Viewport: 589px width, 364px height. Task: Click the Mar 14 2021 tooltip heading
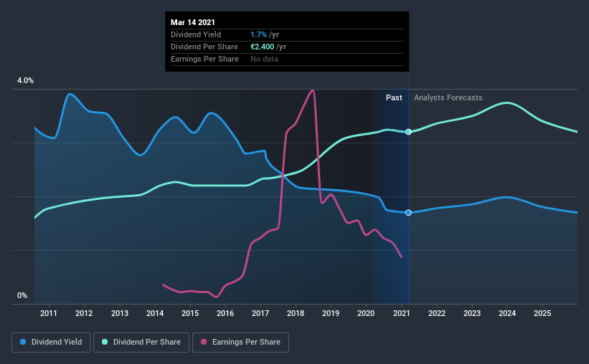193,22
